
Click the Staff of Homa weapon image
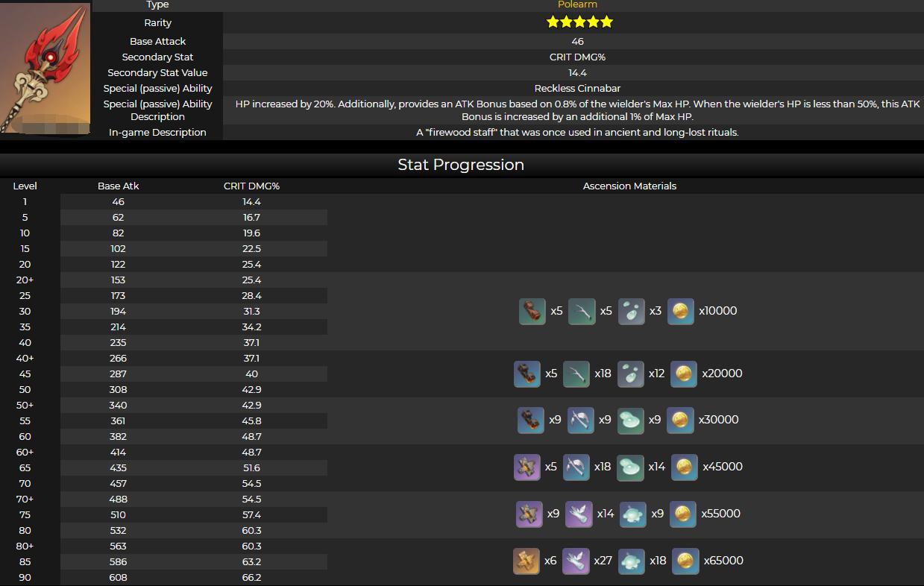point(45,69)
